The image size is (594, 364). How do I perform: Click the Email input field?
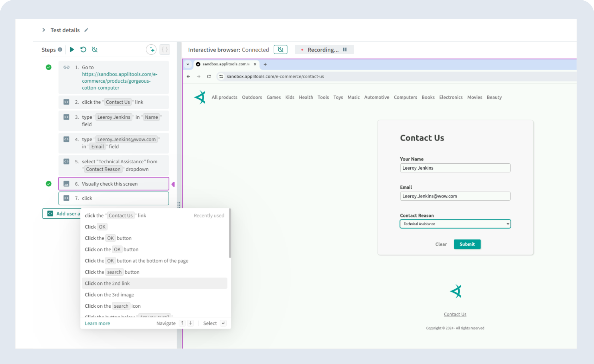tap(455, 196)
